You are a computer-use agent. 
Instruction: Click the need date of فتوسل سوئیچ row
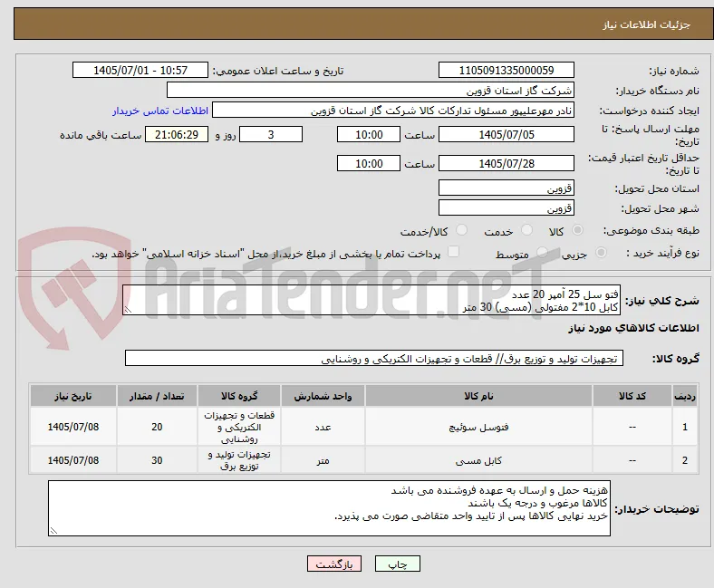(x=73, y=427)
